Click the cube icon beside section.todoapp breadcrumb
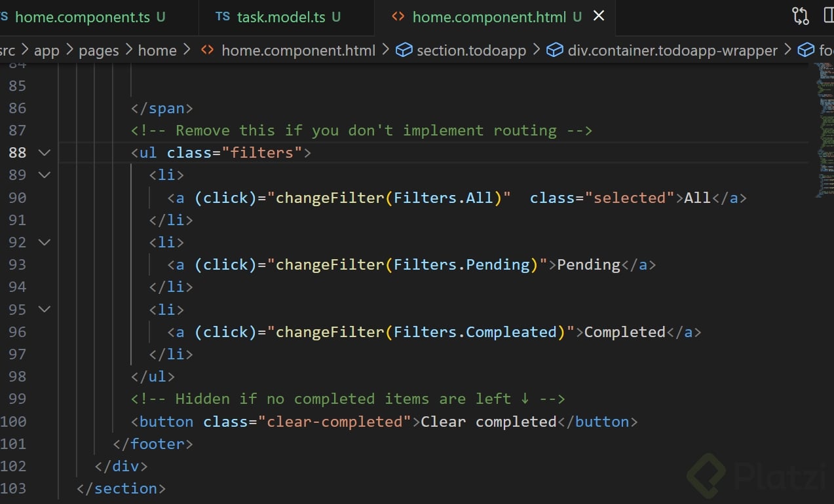The image size is (834, 504). (405, 50)
